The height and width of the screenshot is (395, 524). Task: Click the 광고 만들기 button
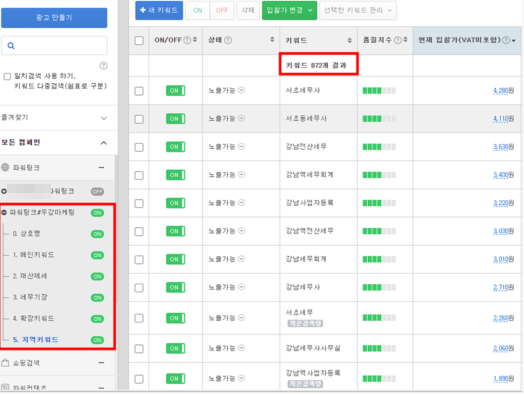54,18
